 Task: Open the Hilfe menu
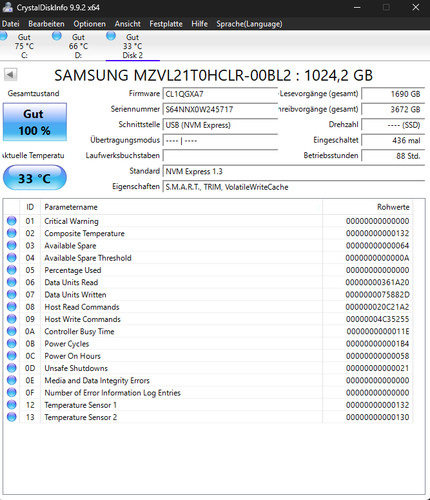coord(200,24)
